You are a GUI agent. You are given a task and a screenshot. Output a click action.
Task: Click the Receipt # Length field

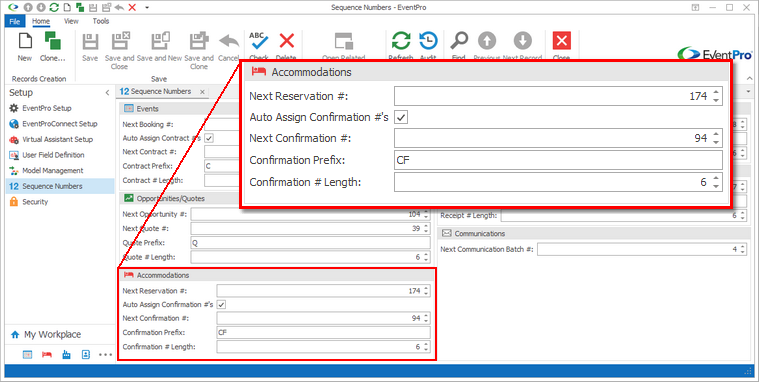(624, 215)
